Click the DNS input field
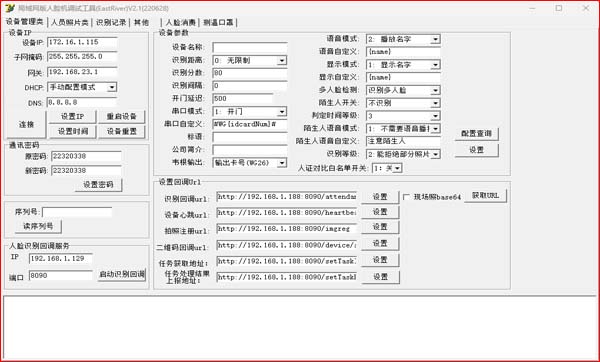 tap(82, 103)
